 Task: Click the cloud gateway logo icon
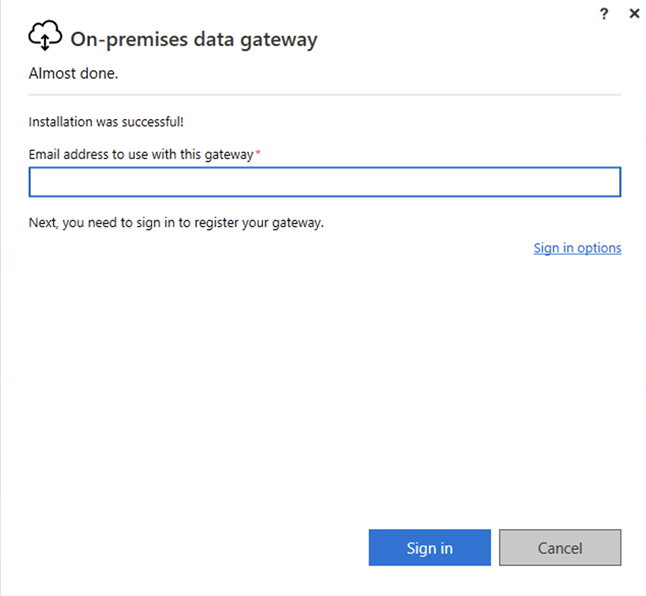(x=45, y=39)
